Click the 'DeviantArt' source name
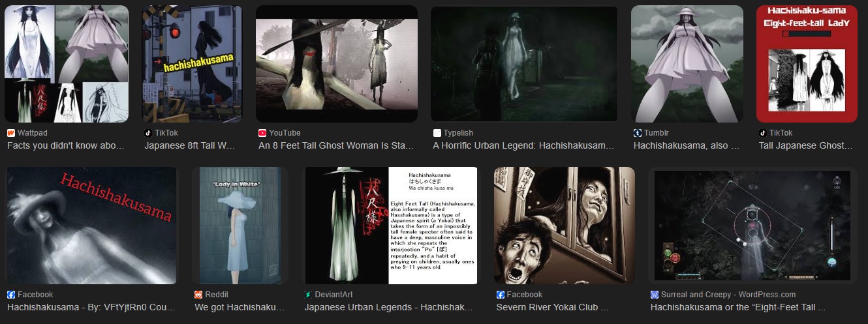This screenshot has width=868, height=324. (335, 295)
